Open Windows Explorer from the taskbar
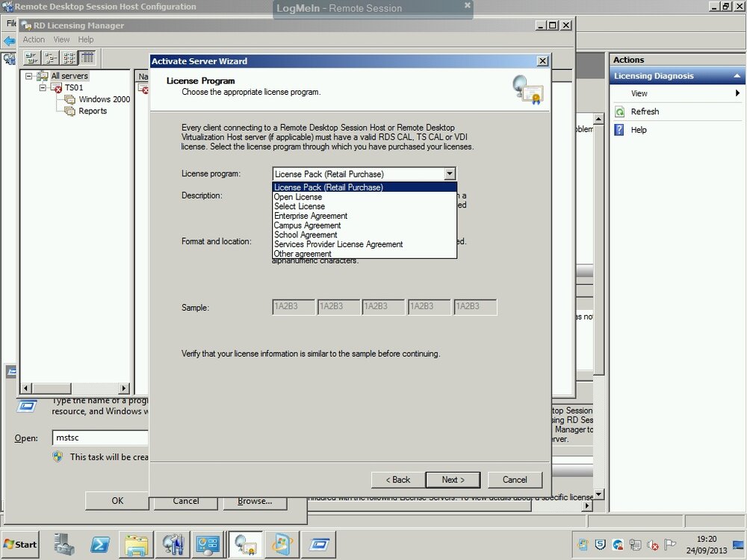The image size is (747, 560). click(136, 544)
